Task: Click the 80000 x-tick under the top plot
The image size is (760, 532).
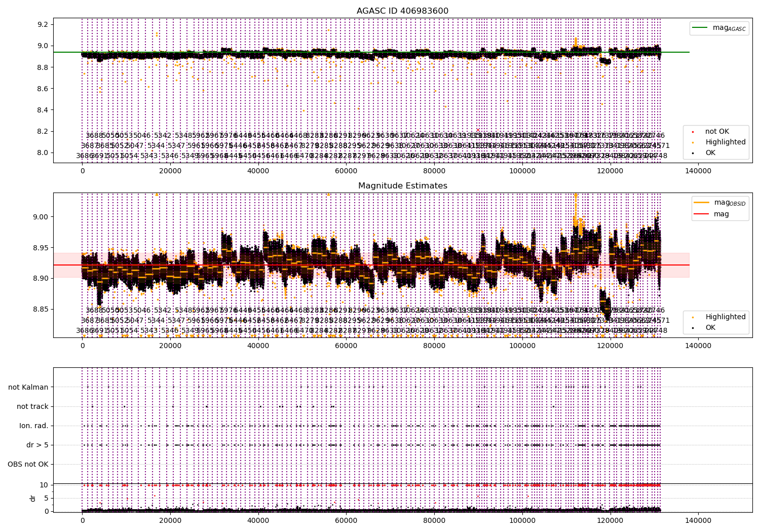Action: [434, 171]
